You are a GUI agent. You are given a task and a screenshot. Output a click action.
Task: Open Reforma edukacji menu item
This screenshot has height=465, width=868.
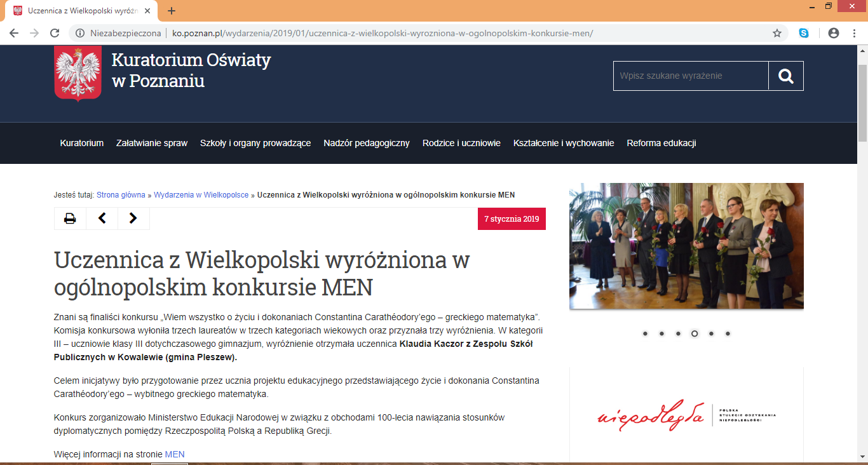pyautogui.click(x=661, y=143)
